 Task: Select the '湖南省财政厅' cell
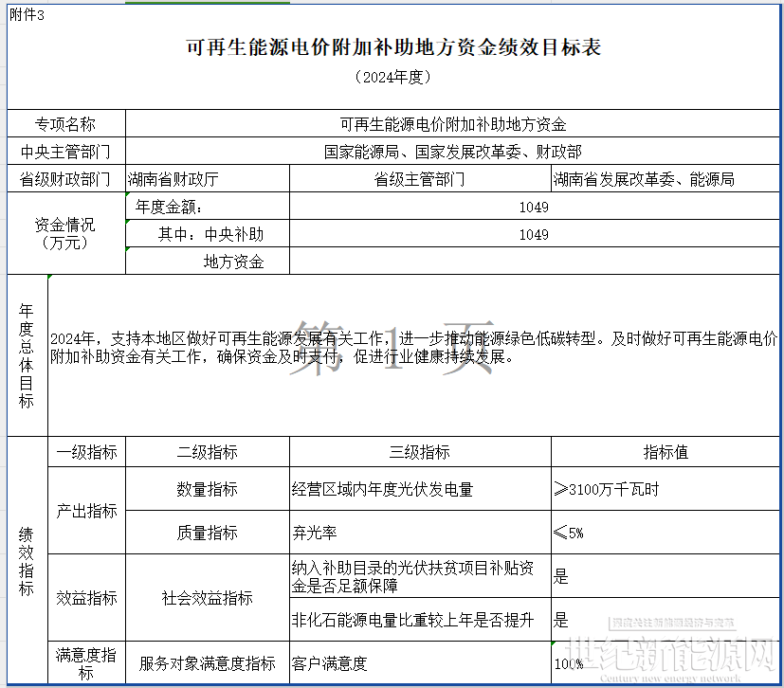[x=208, y=179]
